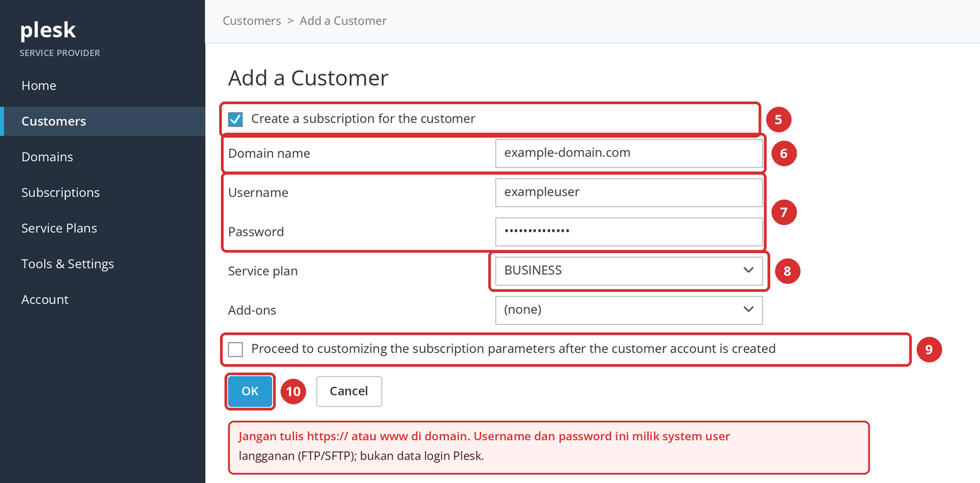Click the Username label
Image resolution: width=980 pixels, height=483 pixels.
click(258, 193)
